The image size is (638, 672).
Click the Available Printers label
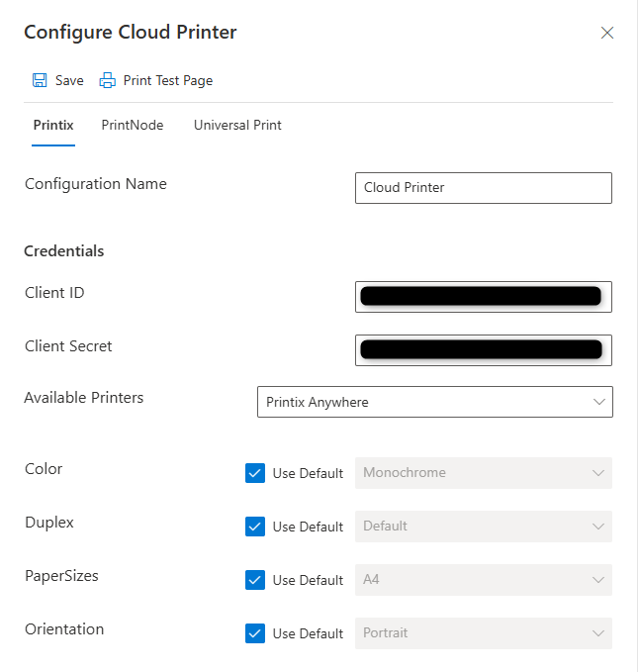tap(83, 397)
